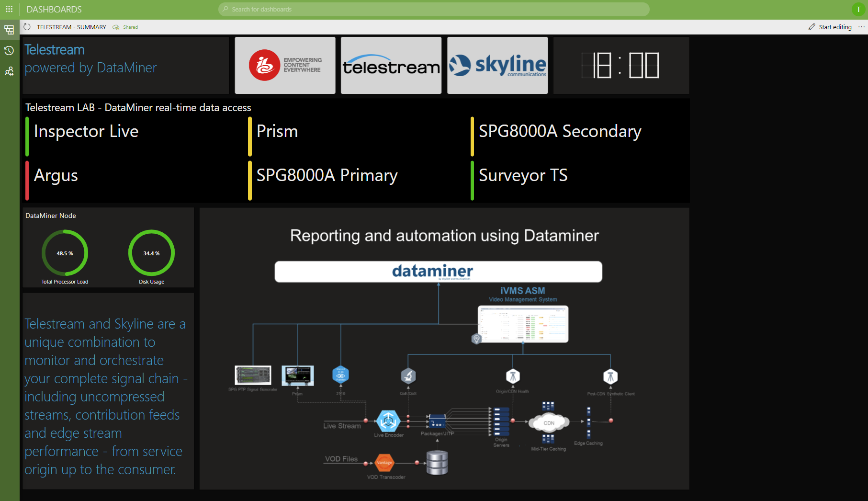Click the pencil icon for Start editing
The height and width of the screenshot is (501, 868).
812,27
